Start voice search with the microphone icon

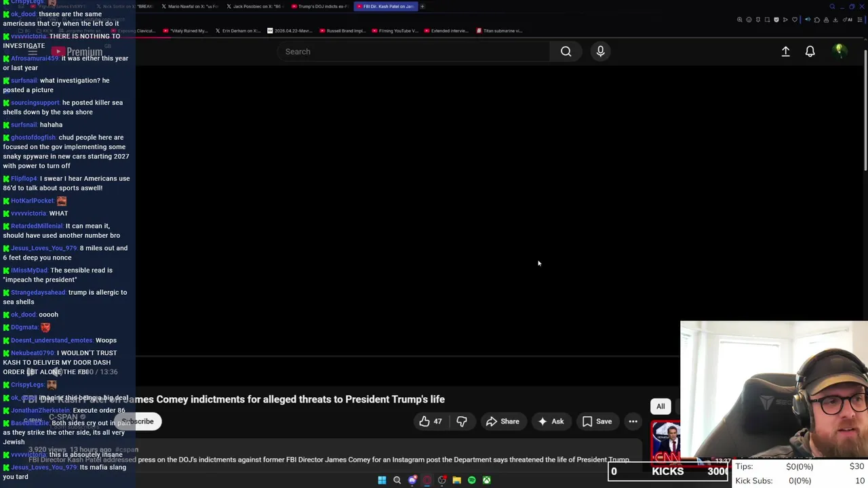click(600, 52)
